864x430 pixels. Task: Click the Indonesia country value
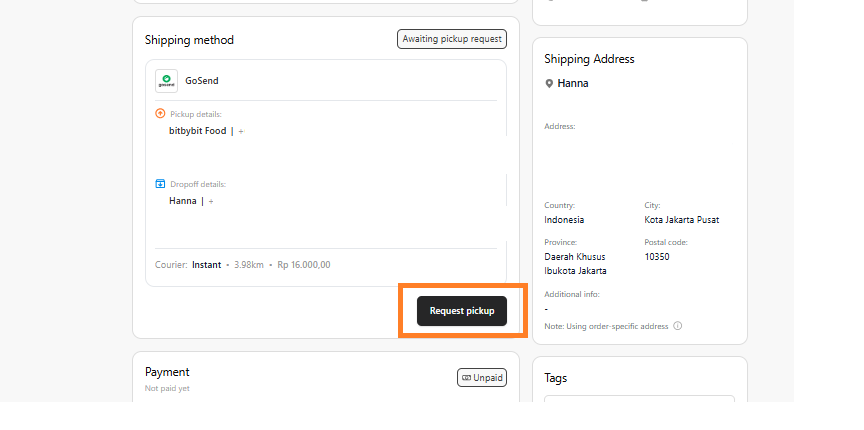tap(564, 219)
